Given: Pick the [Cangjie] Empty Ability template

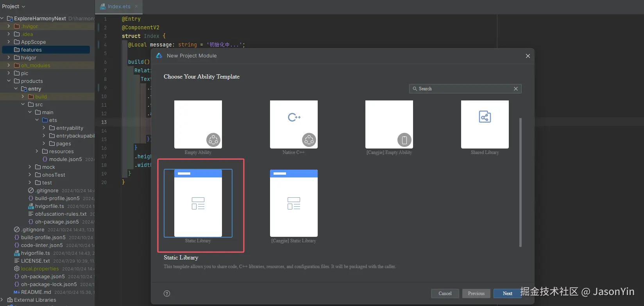Looking at the screenshot, I should pos(389,124).
